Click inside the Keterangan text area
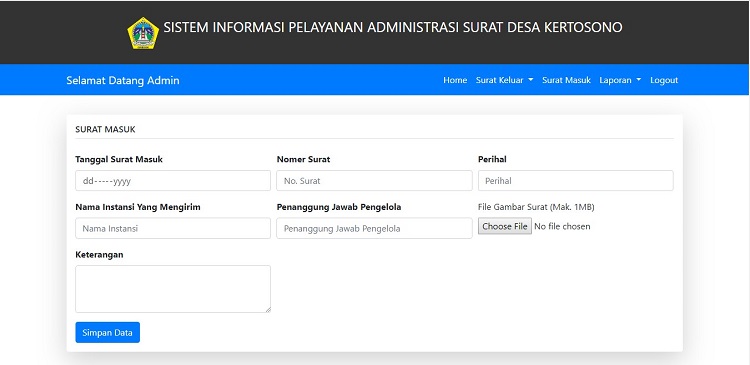Viewport: 750px width, 365px height. [173, 289]
